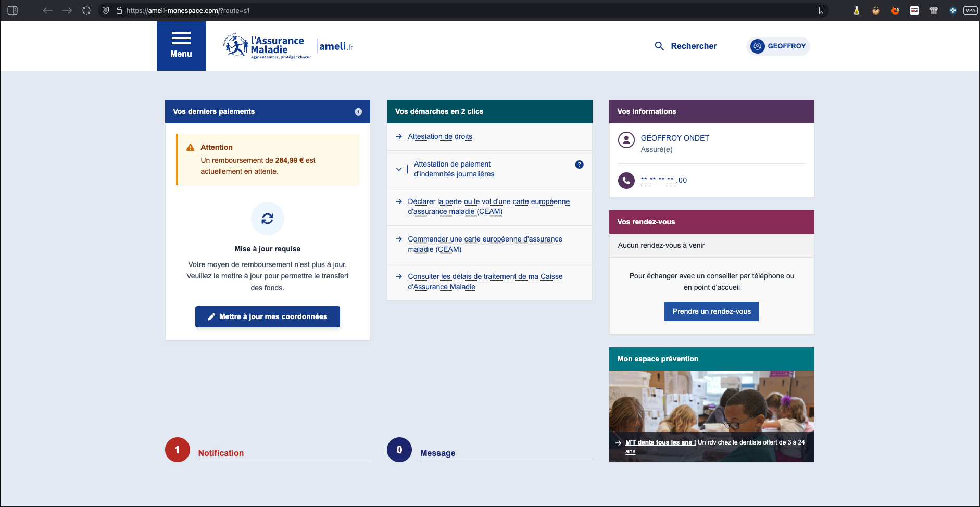980x507 pixels.
Task: Open the hamburger Menu button
Action: pos(181,46)
